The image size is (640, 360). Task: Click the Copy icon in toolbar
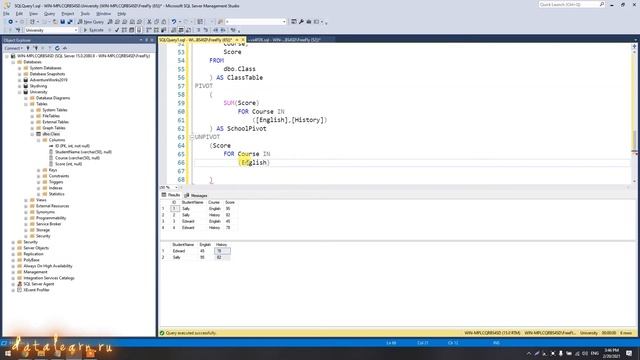tap(157, 22)
